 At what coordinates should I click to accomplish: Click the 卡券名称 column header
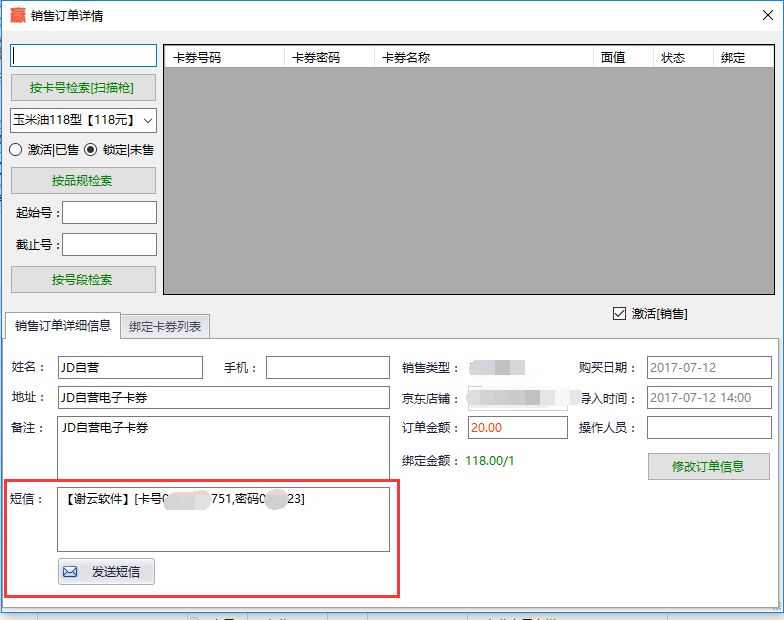pos(484,58)
